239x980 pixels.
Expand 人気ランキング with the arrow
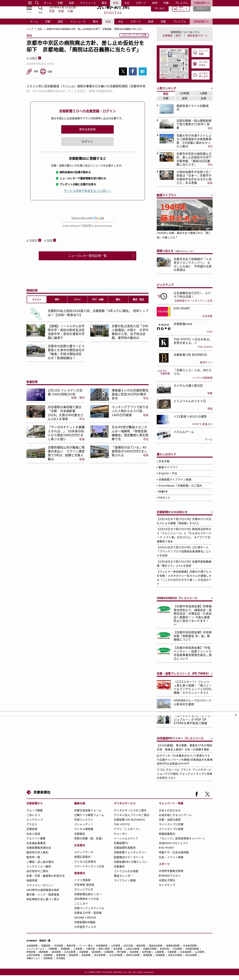tap(212, 88)
